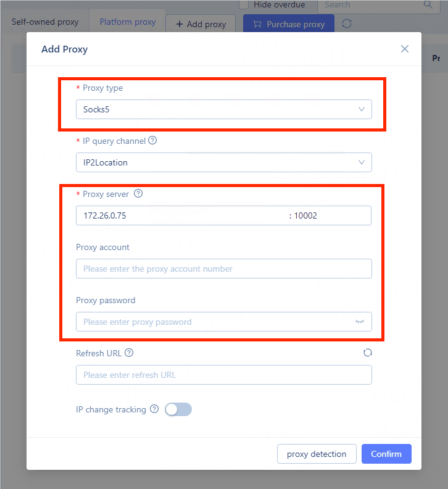
Task: Expand the IP query channel dropdown
Action: tap(224, 162)
